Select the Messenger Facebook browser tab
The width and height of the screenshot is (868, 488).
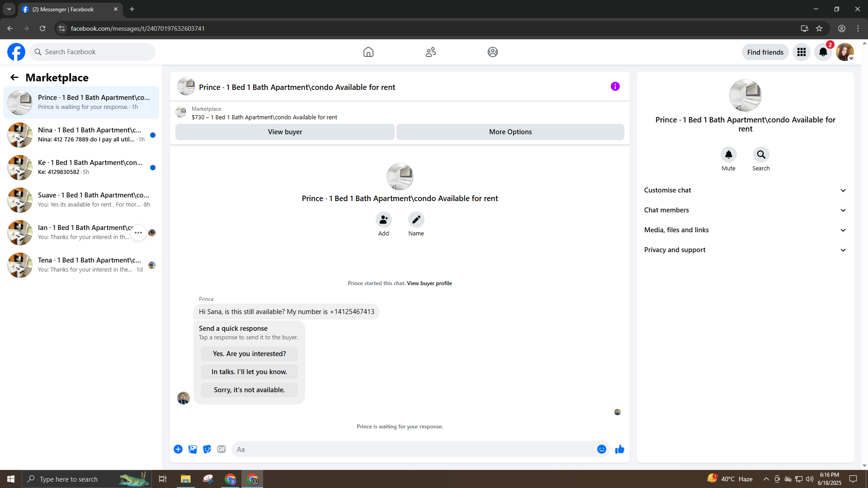tap(70, 9)
